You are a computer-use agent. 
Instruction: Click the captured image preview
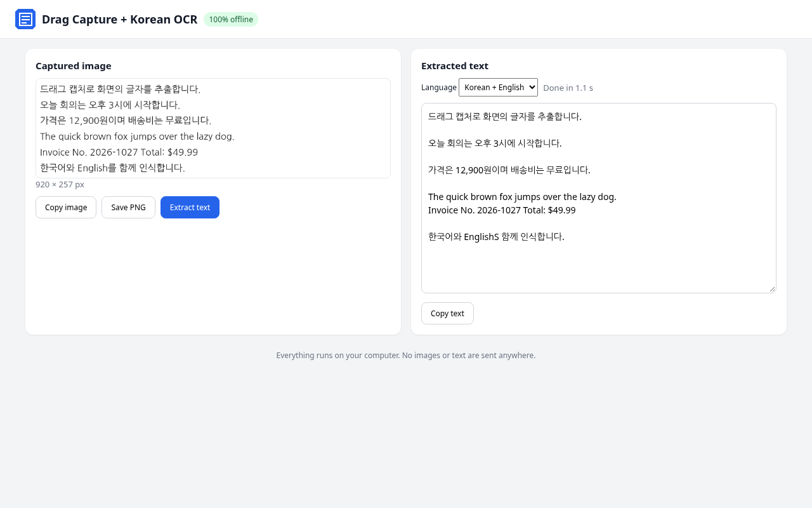(x=213, y=128)
